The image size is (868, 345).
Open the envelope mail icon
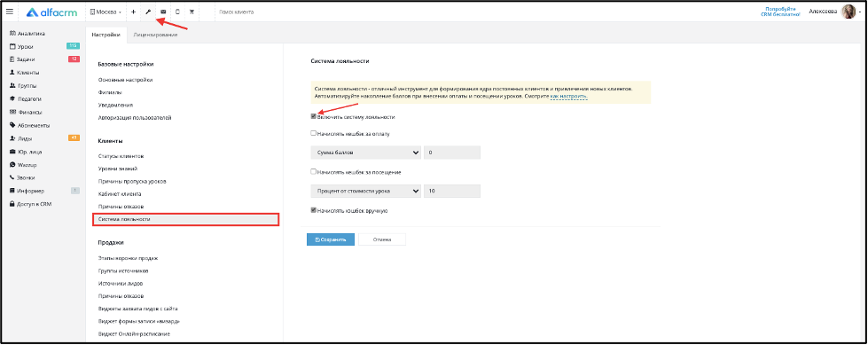tap(163, 12)
